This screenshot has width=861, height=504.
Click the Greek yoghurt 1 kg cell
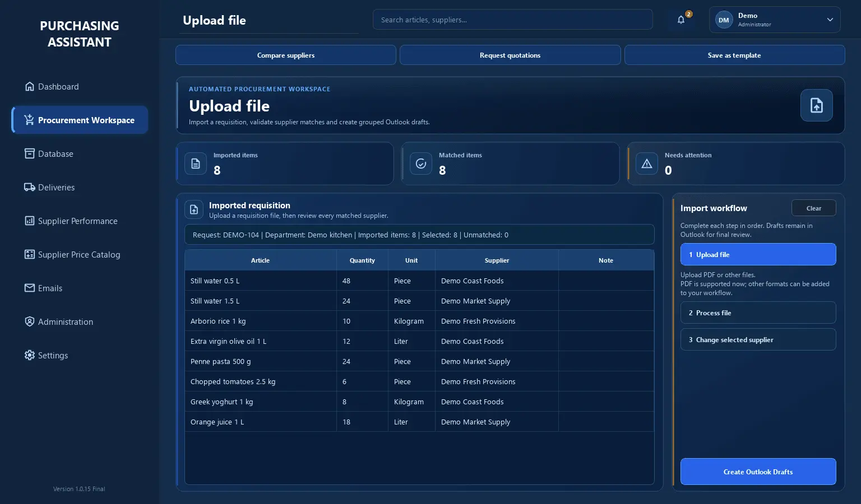point(261,402)
